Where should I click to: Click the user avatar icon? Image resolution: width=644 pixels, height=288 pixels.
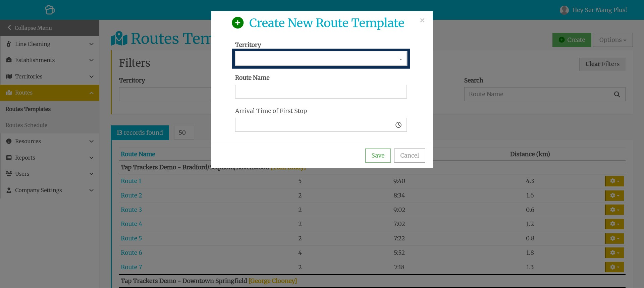click(564, 10)
